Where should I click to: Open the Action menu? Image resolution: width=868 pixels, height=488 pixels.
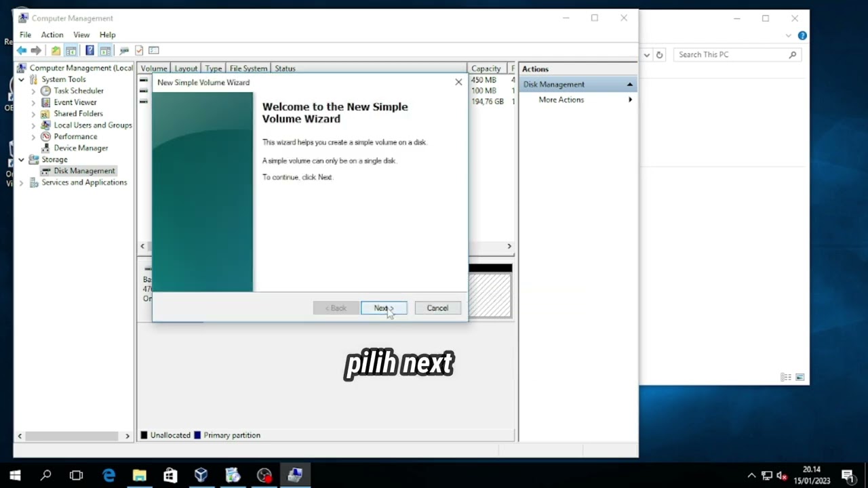52,35
